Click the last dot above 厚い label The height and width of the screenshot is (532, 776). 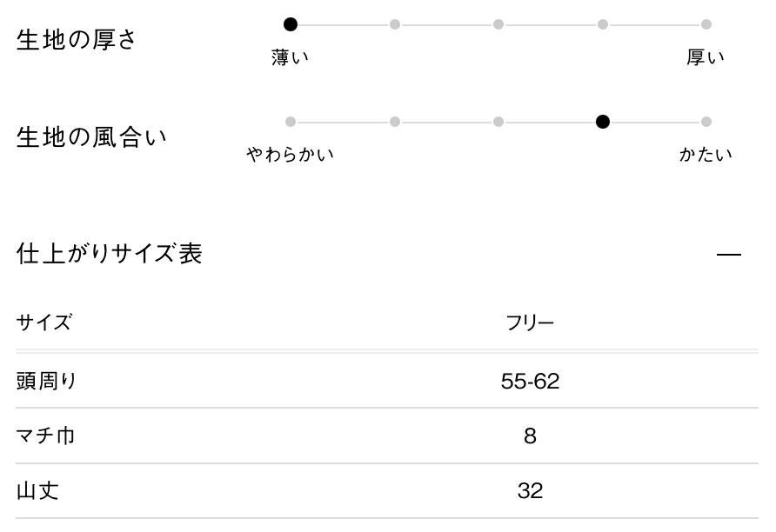pyautogui.click(x=706, y=24)
